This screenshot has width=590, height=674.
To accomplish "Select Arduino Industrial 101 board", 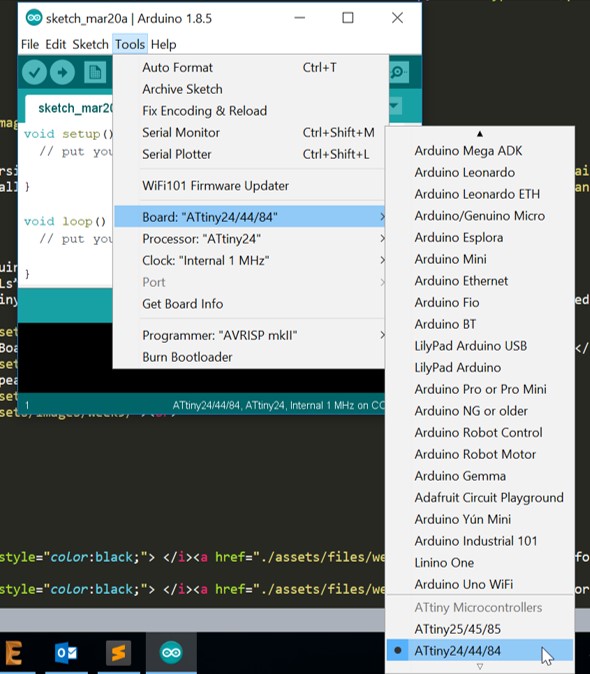I will point(480,541).
